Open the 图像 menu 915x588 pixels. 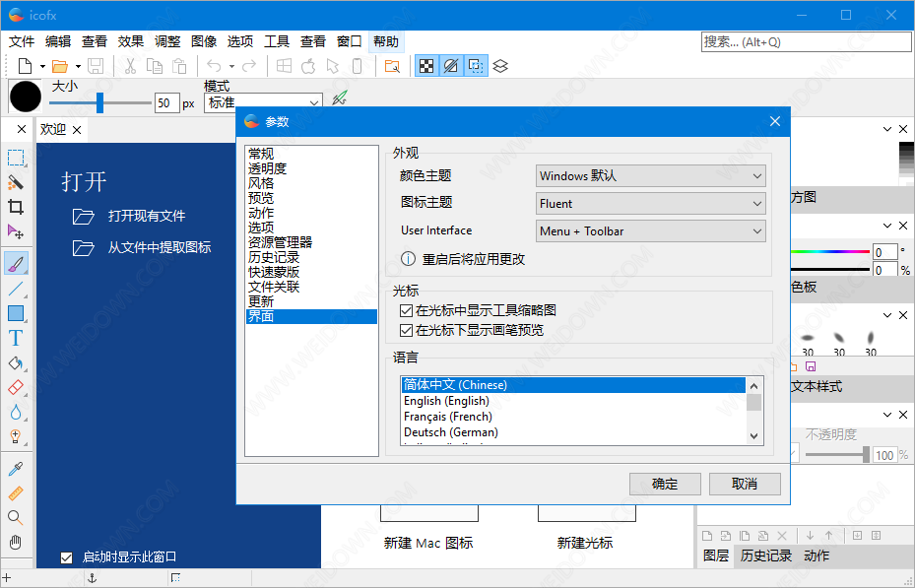pyautogui.click(x=204, y=41)
